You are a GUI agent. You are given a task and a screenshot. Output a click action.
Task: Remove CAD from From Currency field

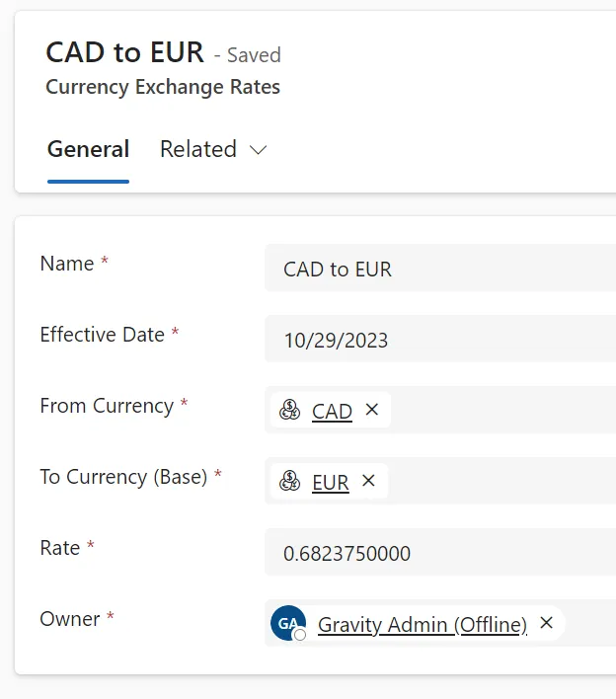click(x=372, y=410)
